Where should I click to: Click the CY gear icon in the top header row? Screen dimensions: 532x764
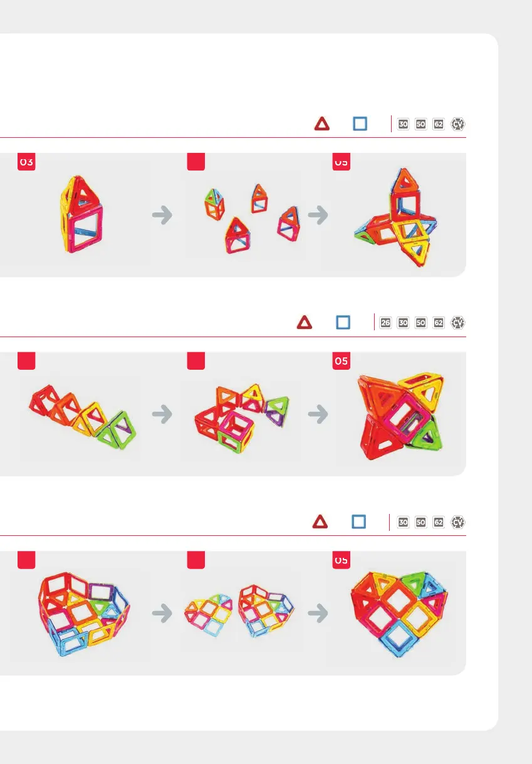459,124
